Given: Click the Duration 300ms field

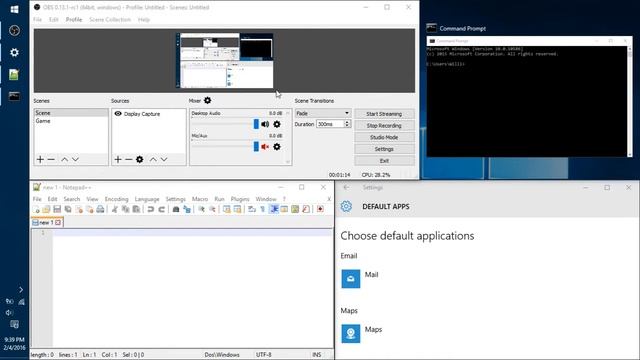Looking at the screenshot, I should (x=330, y=124).
